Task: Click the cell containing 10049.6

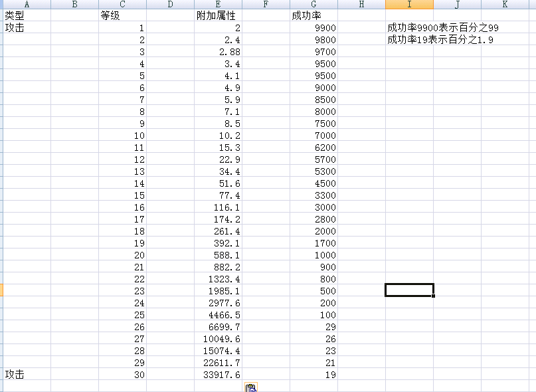Action: point(223,339)
